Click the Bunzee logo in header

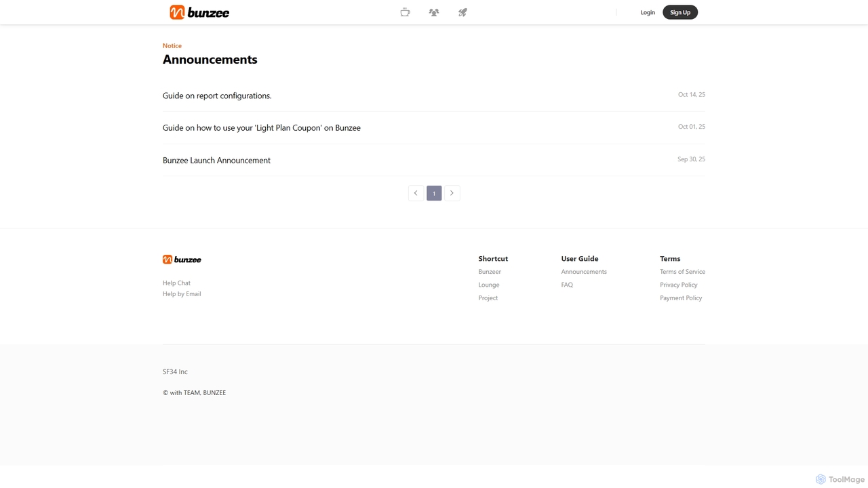tap(199, 12)
